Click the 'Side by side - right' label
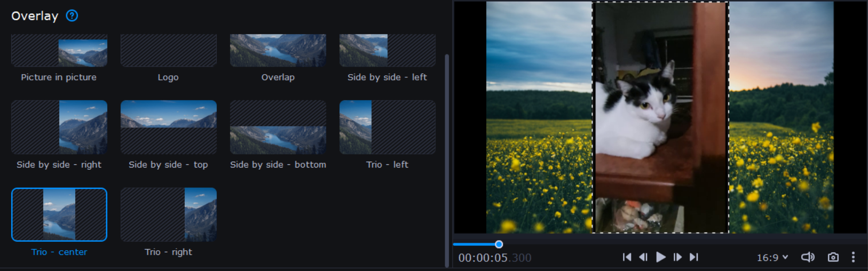Image resolution: width=868 pixels, height=271 pixels. [59, 165]
